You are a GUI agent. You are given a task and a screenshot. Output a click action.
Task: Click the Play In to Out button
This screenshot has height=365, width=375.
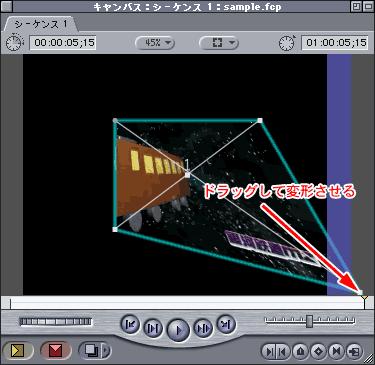153,328
